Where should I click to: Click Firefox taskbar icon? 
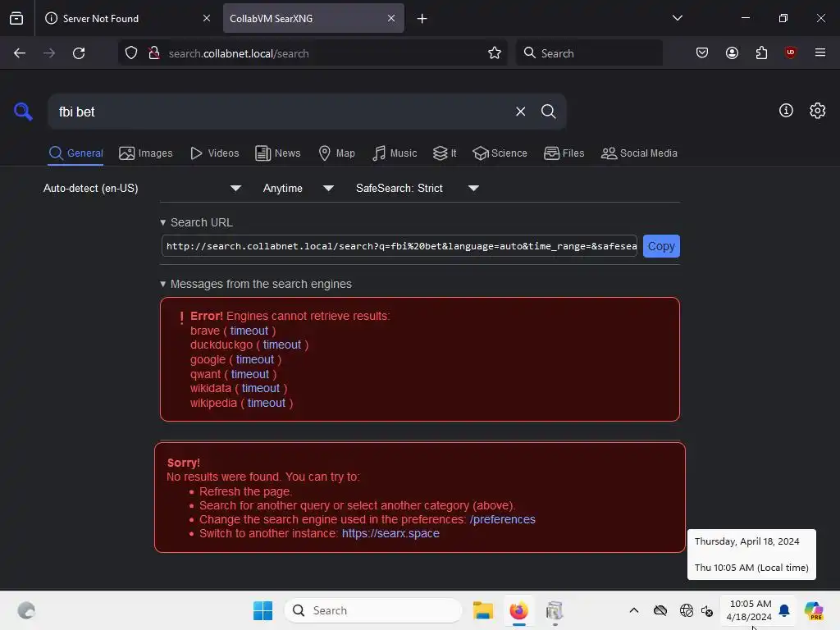click(x=518, y=610)
